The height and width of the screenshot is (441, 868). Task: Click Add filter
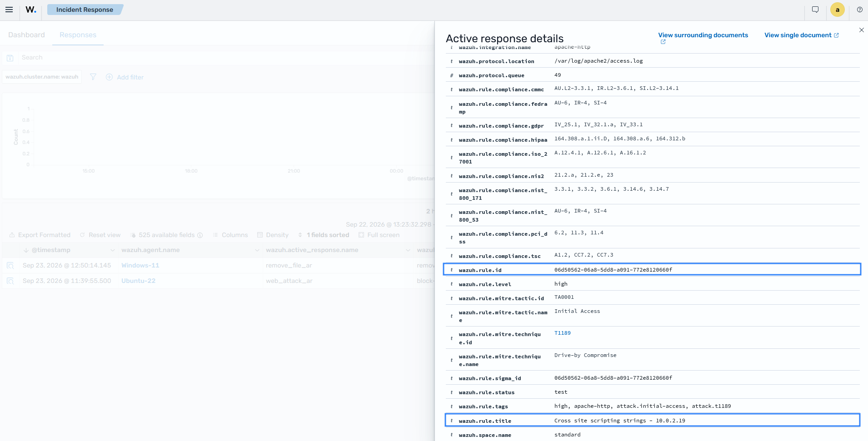(125, 77)
